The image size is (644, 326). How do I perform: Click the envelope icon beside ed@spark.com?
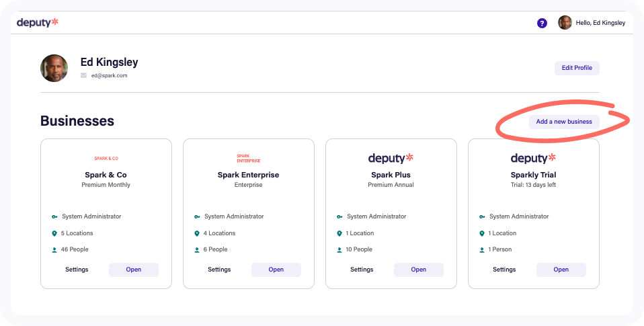(84, 75)
